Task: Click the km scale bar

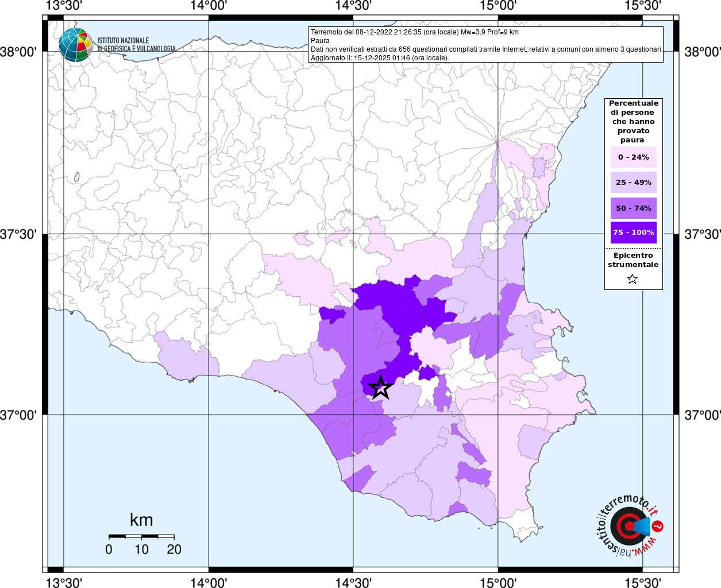Action: pyautogui.click(x=141, y=536)
